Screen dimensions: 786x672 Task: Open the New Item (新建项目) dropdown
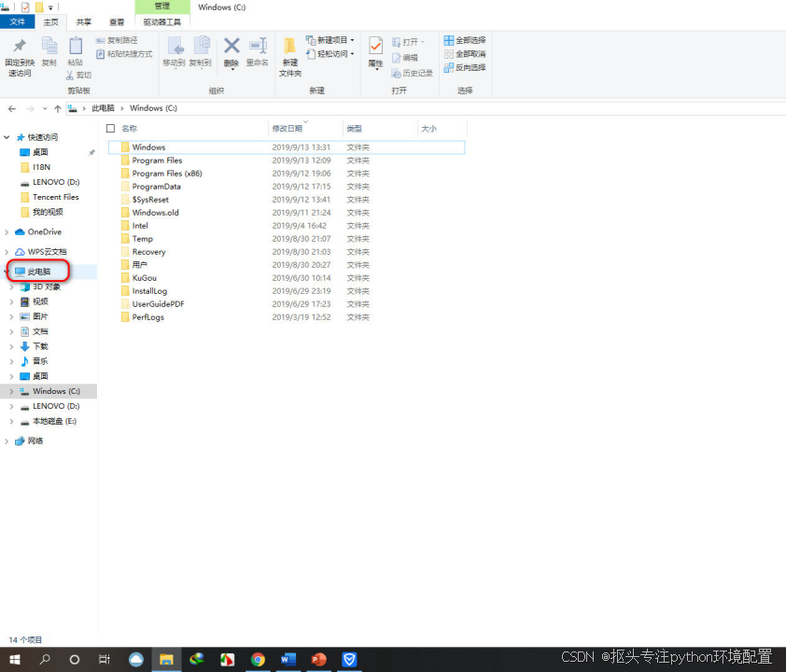coord(330,40)
